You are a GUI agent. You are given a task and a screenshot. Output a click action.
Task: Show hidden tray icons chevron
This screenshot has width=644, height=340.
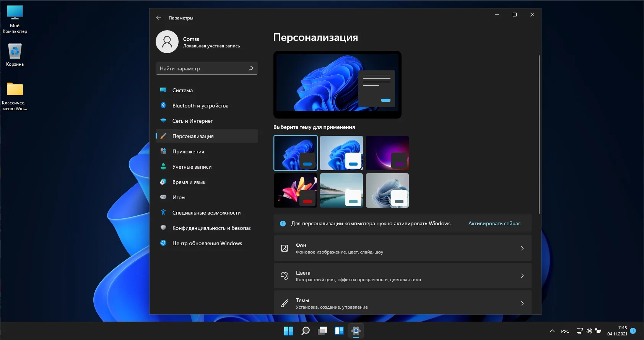click(x=552, y=331)
